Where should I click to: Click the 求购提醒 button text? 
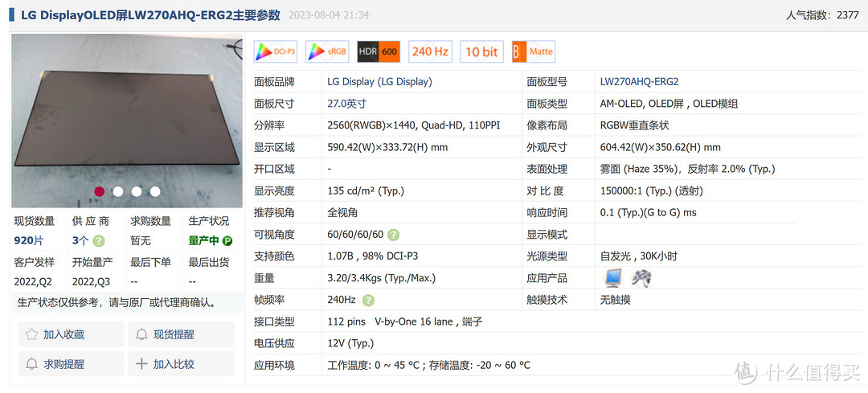pyautogui.click(x=64, y=364)
